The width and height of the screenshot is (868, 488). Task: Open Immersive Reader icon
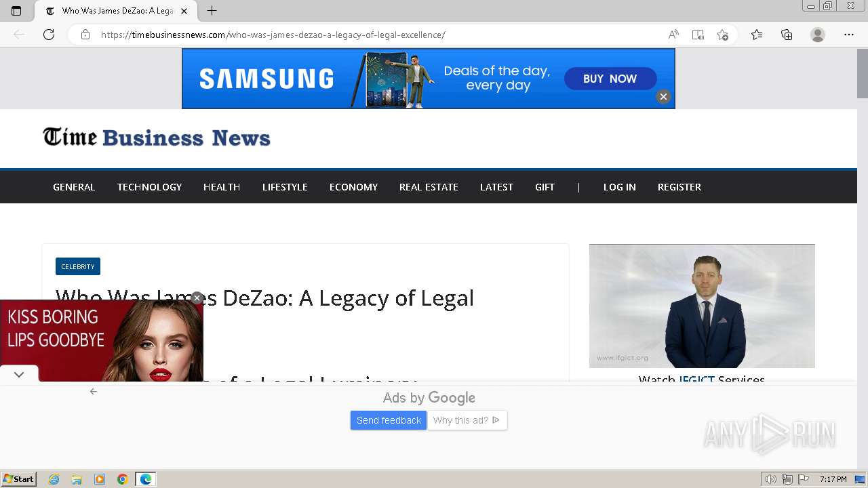pyautogui.click(x=698, y=35)
